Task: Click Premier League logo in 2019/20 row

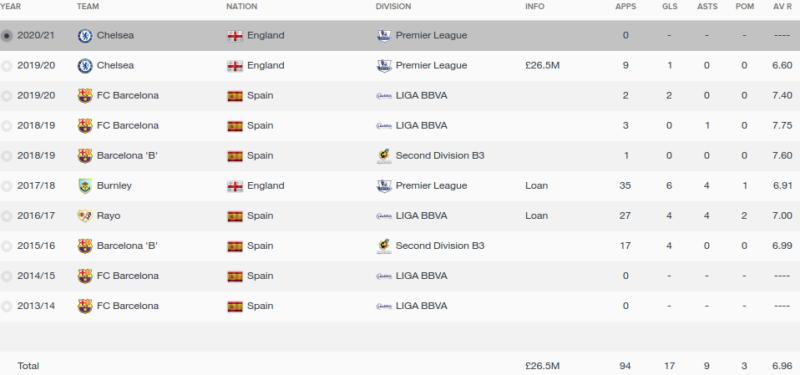Action: point(384,66)
